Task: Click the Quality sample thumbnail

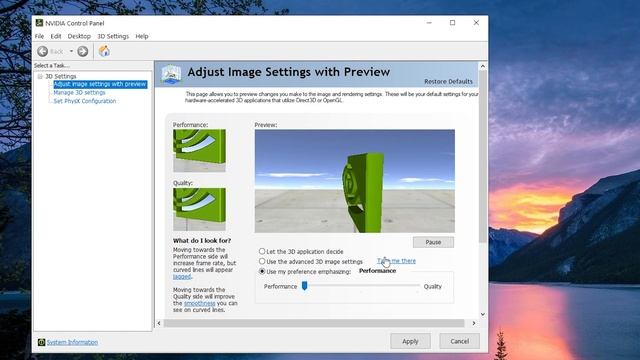Action: click(x=199, y=209)
